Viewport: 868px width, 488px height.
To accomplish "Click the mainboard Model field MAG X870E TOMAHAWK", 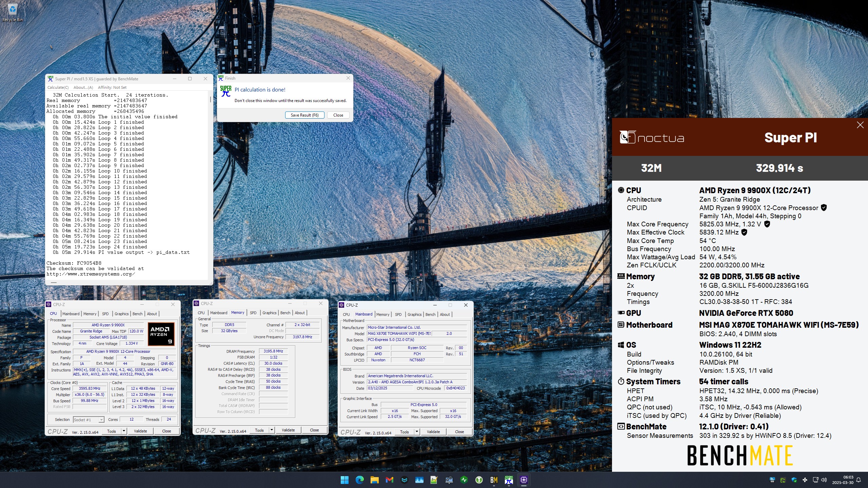I will pos(399,333).
